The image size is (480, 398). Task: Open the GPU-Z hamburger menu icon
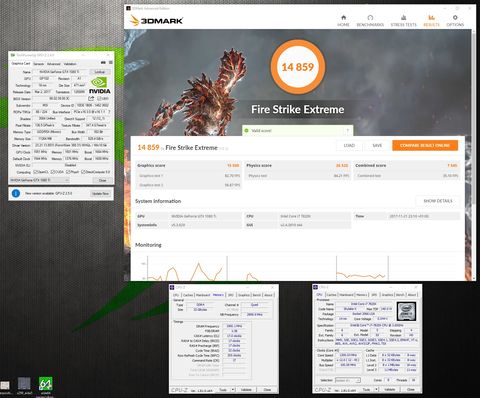click(x=110, y=63)
